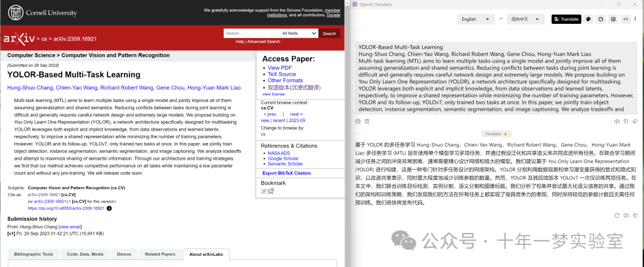Image resolution: width=644 pixels, height=267 pixels.
Task: Open the Semantic Scholar reference link
Action: 285,164
